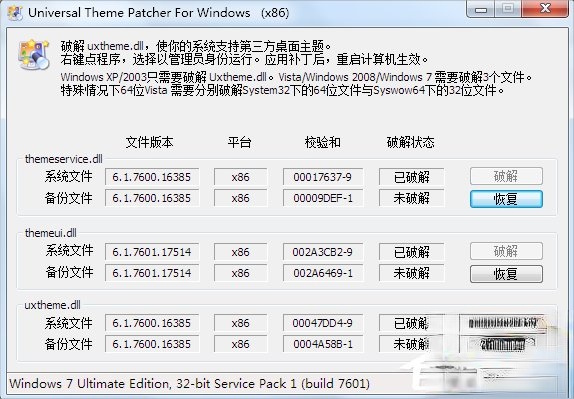This screenshot has height=399, width=574.
Task: Click the description line starting 破解 uxtheme.dll
Action: pyautogui.click(x=196, y=46)
